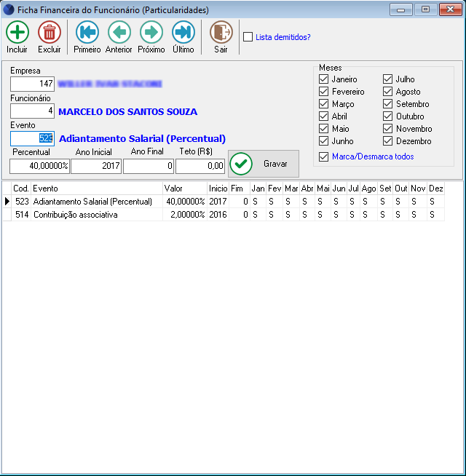Screen dimensions: 466x476
Task: Click the Empresa code input field
Action: (32, 84)
